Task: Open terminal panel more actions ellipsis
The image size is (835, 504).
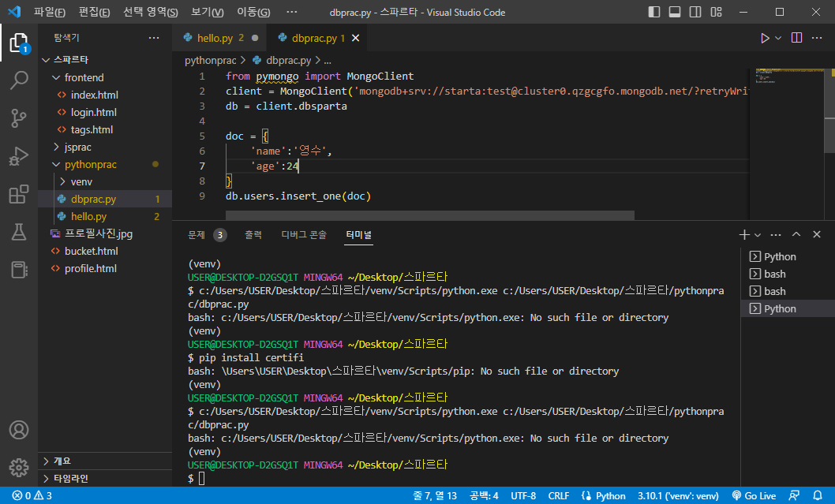Action: coord(776,235)
